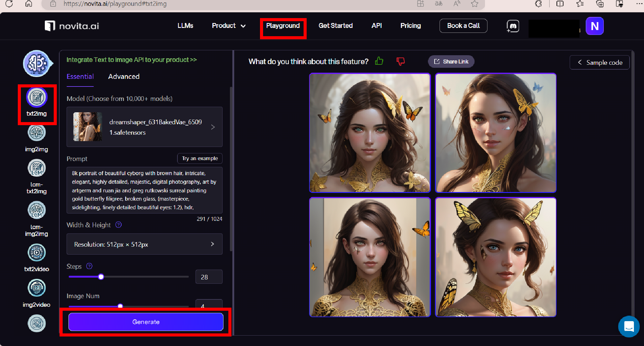The height and width of the screenshot is (346, 644).
Task: Expand the Sample code panel
Action: [599, 63]
